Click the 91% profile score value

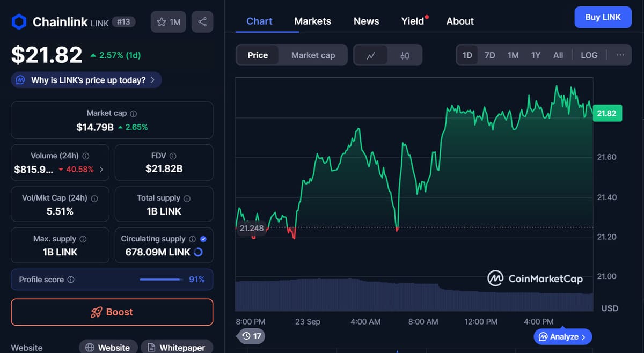point(197,280)
